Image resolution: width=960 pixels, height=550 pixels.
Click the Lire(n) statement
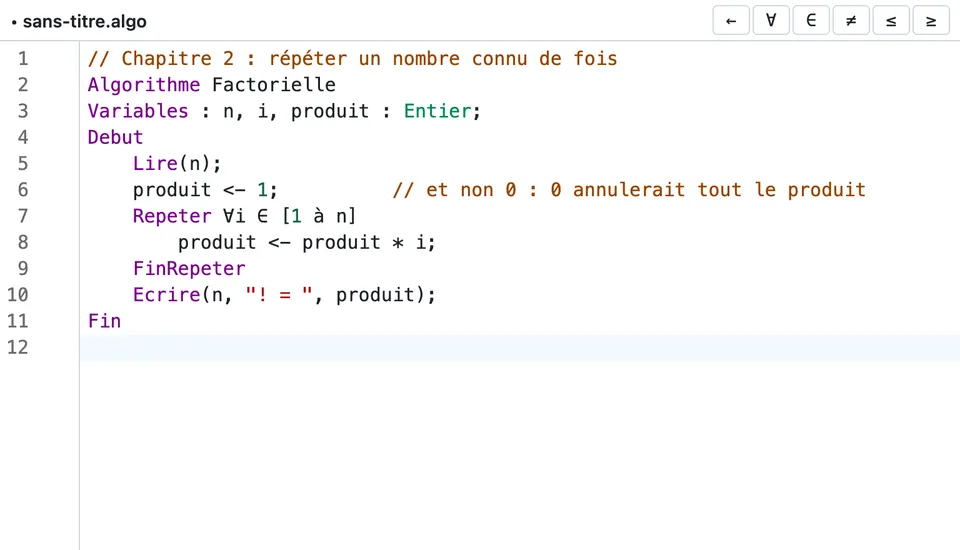tap(177, 164)
